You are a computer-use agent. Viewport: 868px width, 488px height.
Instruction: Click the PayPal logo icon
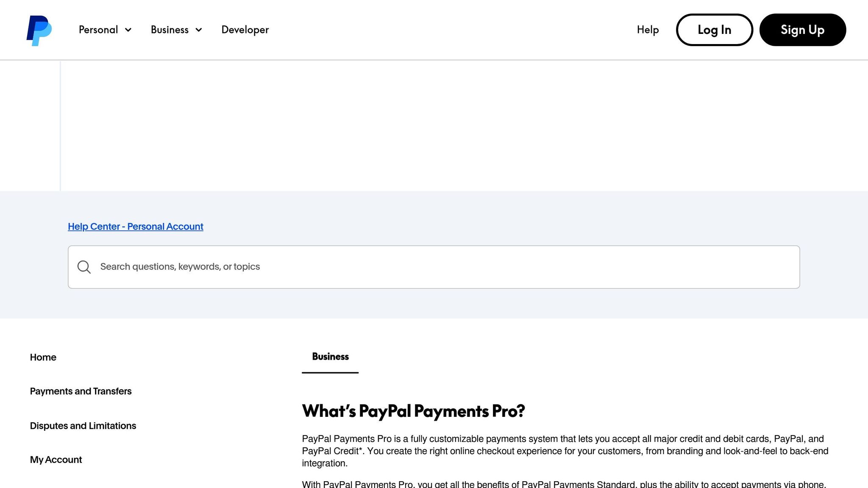point(39,30)
